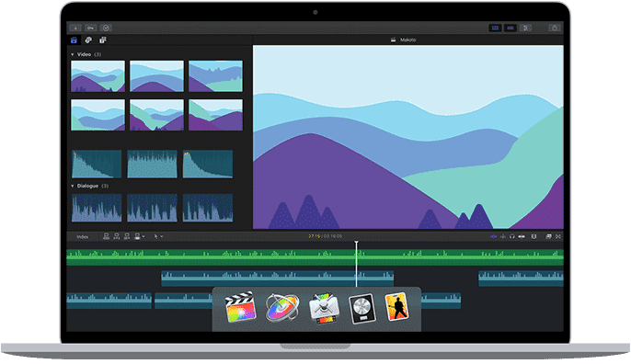The image size is (631, 364).
Task: Open the Photos and Audio sidebar
Action: pos(88,40)
